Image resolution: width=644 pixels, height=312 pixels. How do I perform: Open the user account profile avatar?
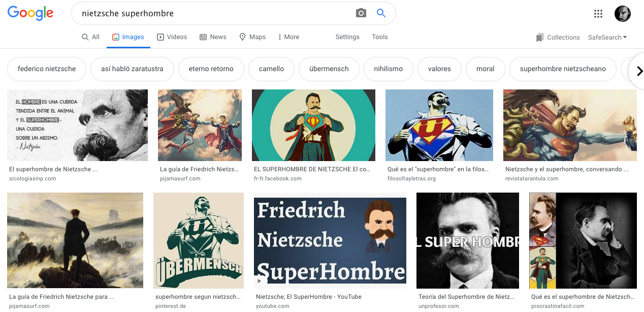click(x=622, y=14)
